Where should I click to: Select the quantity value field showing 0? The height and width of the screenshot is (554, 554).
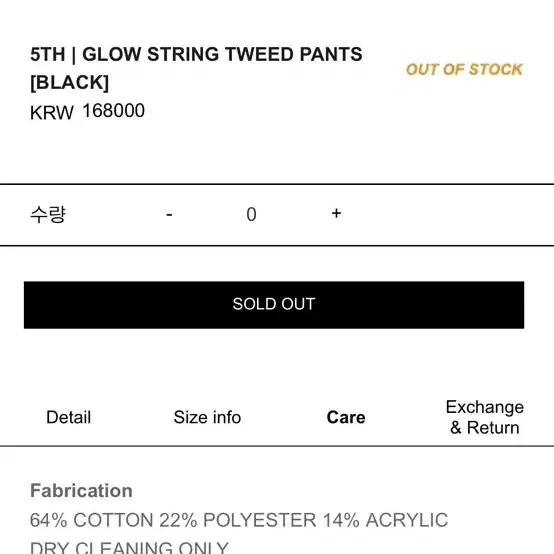pyautogui.click(x=251, y=214)
